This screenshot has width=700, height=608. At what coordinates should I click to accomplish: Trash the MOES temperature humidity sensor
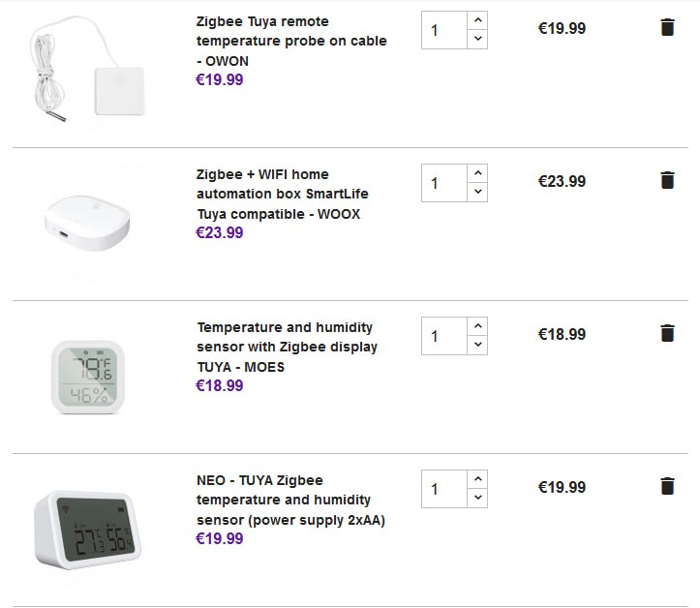[x=667, y=333]
